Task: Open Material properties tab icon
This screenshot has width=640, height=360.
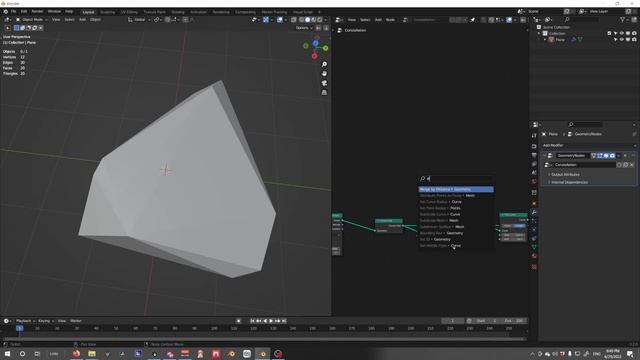Action: pos(534,256)
